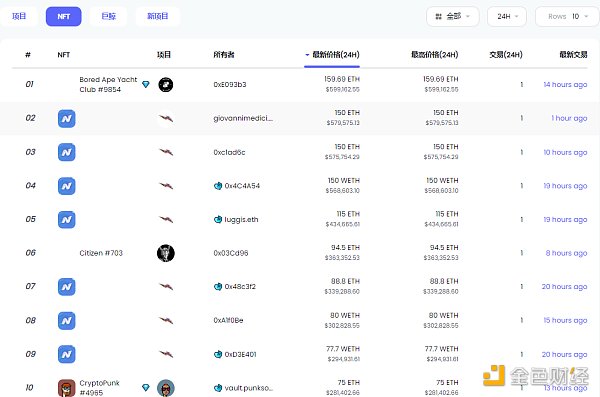
Task: Open Bored Ape Yacht Club #5854 NFT
Action: [x=108, y=84]
